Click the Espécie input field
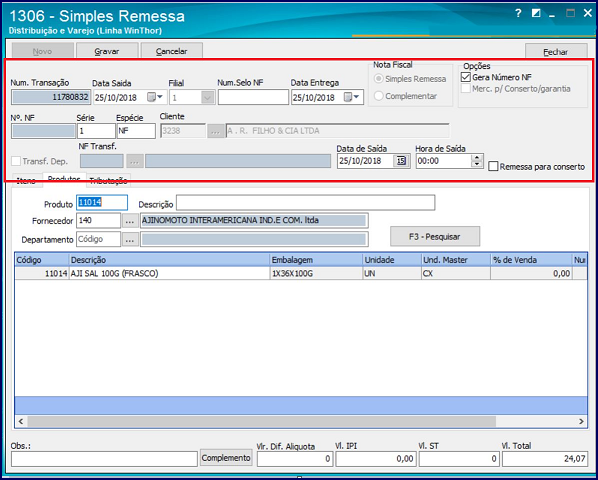598x480 pixels. pos(136,131)
